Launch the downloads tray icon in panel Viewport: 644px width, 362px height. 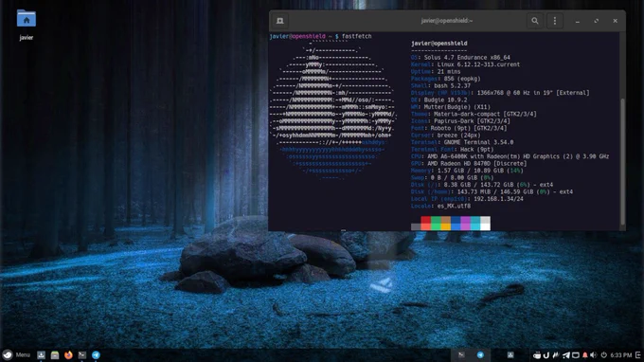click(x=41, y=355)
